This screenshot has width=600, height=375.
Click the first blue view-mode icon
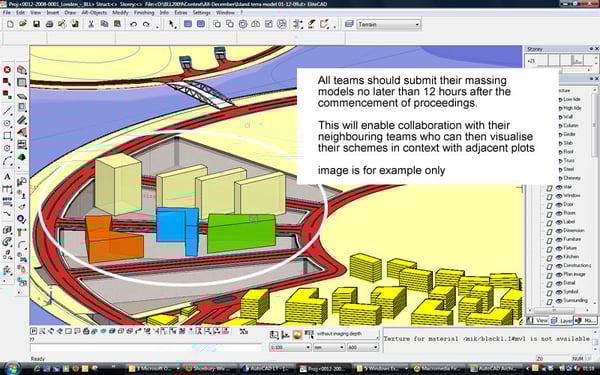(x=188, y=24)
